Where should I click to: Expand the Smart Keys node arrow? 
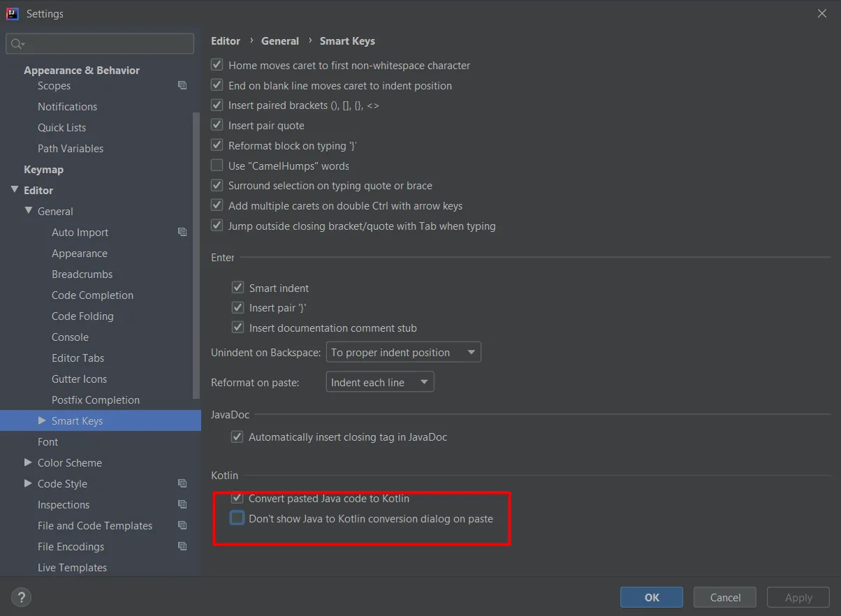pos(42,420)
